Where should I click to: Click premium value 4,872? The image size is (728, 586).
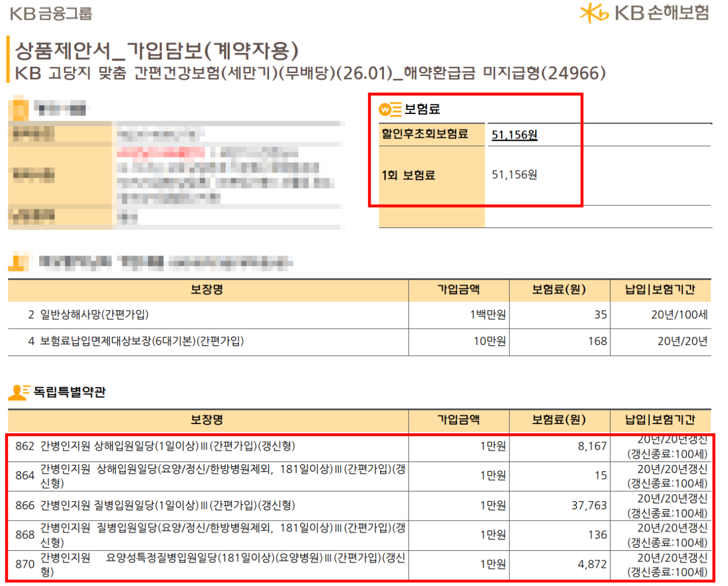point(592,564)
